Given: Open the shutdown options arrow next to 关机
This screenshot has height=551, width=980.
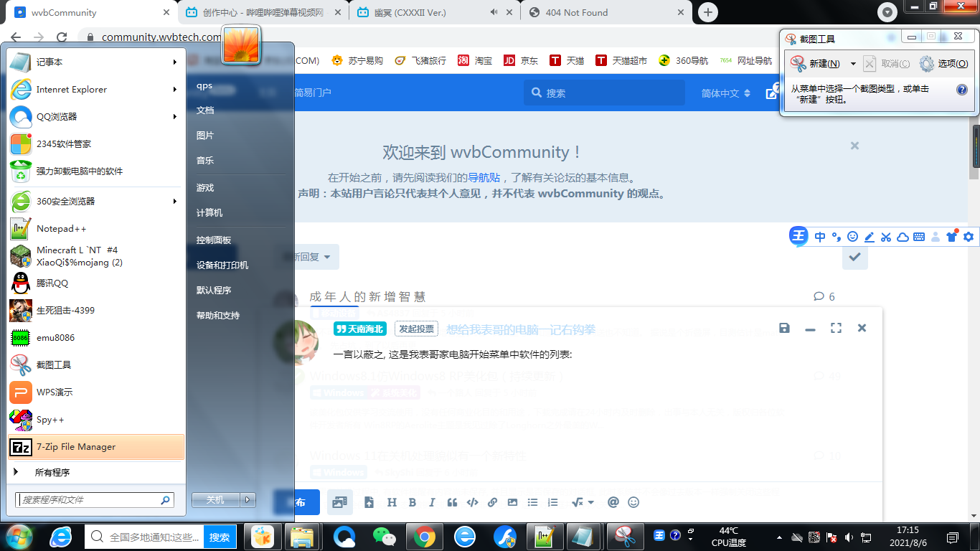Looking at the screenshot, I should [248, 500].
